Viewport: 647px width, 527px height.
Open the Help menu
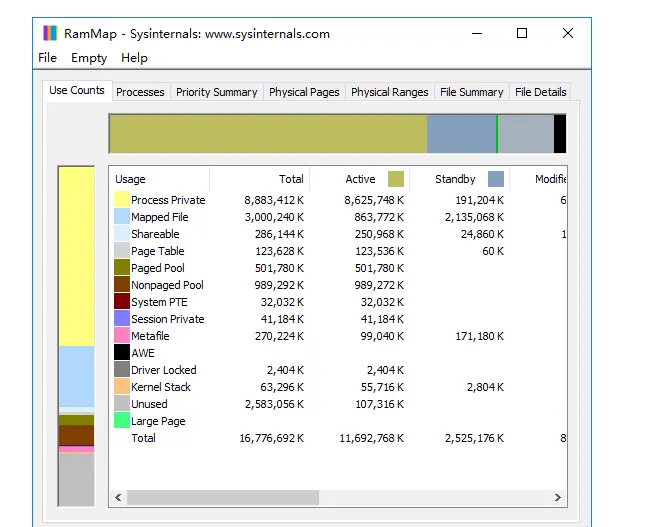pyautogui.click(x=134, y=58)
